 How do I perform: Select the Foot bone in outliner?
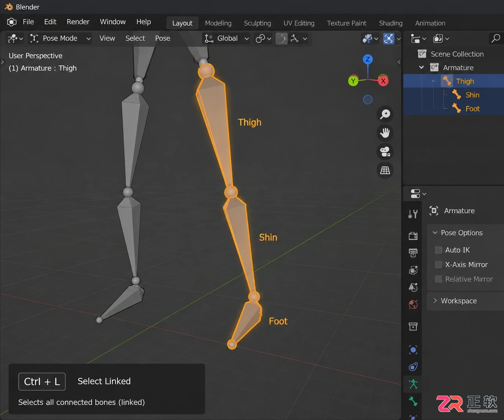point(472,109)
